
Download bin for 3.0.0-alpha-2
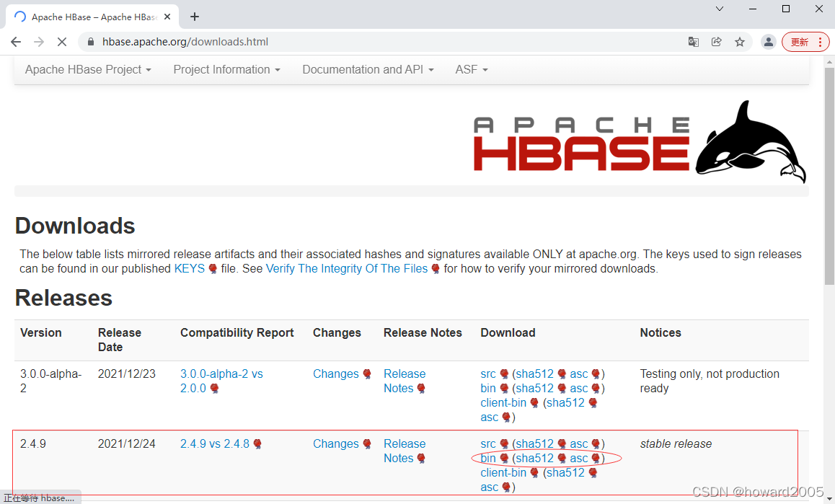click(x=487, y=389)
